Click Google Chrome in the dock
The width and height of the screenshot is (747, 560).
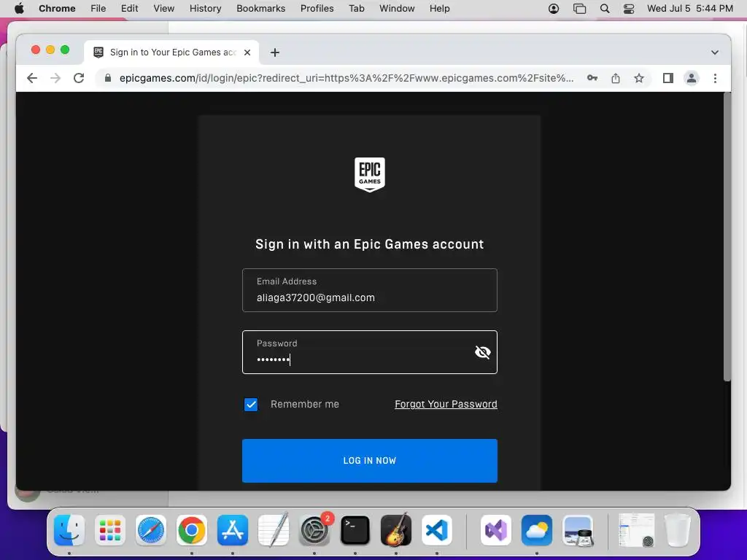(192, 530)
